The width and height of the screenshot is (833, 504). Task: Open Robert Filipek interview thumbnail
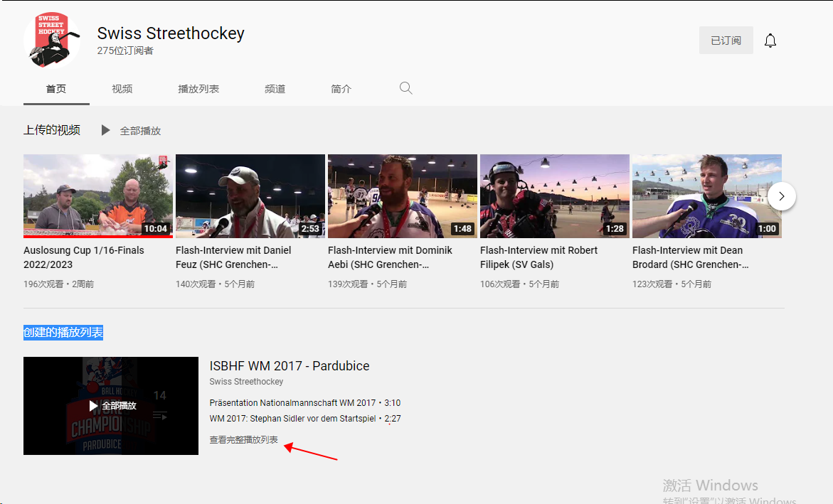tap(555, 196)
